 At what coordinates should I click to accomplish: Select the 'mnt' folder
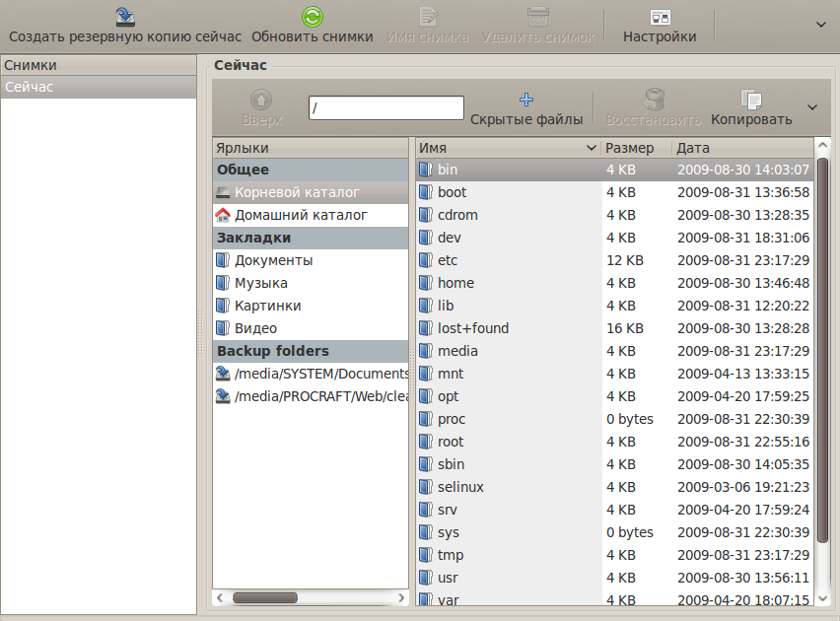[x=615, y=374]
